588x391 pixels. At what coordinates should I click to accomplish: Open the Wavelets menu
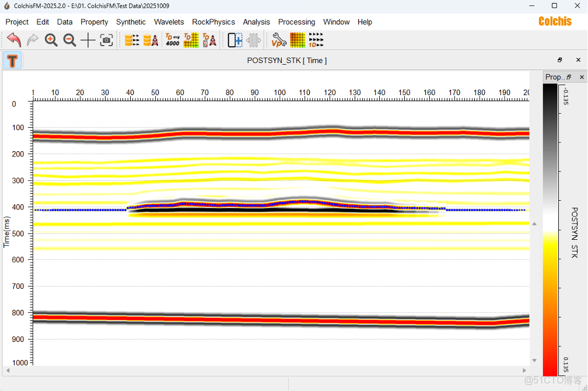click(x=169, y=22)
